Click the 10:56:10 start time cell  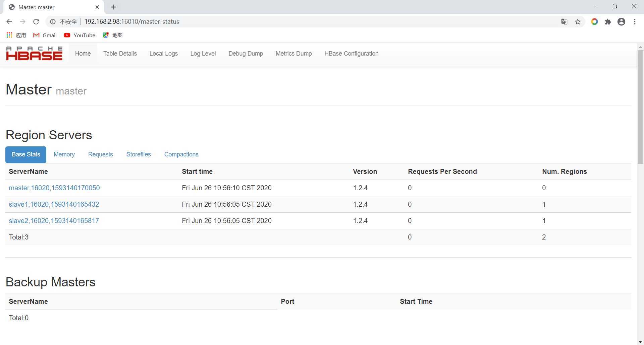(x=227, y=188)
